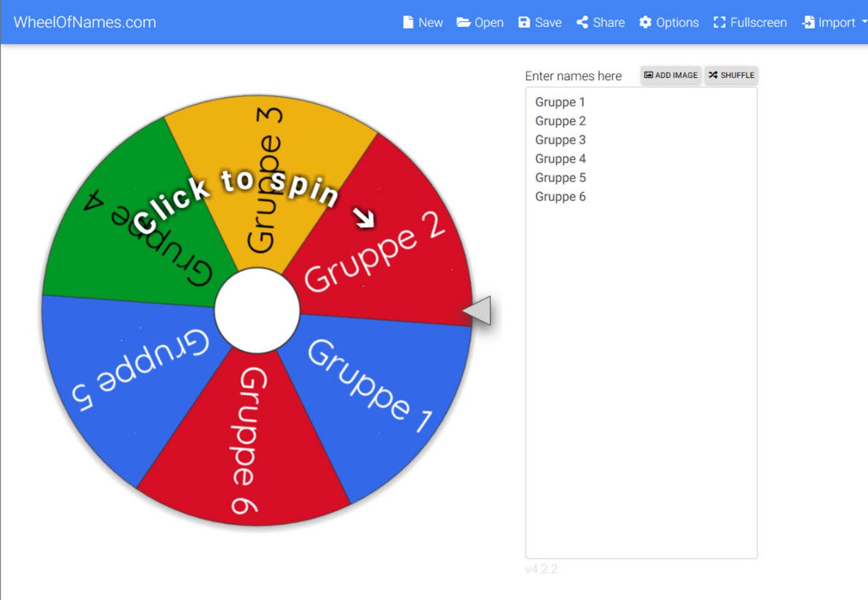Click the New document icon
The image size is (868, 600).
coord(408,22)
